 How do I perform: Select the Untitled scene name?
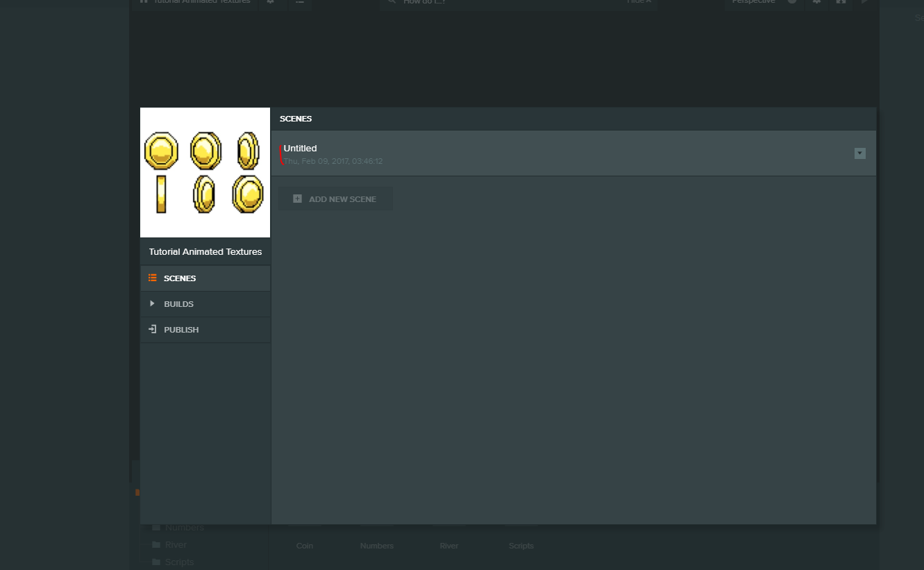[300, 149]
